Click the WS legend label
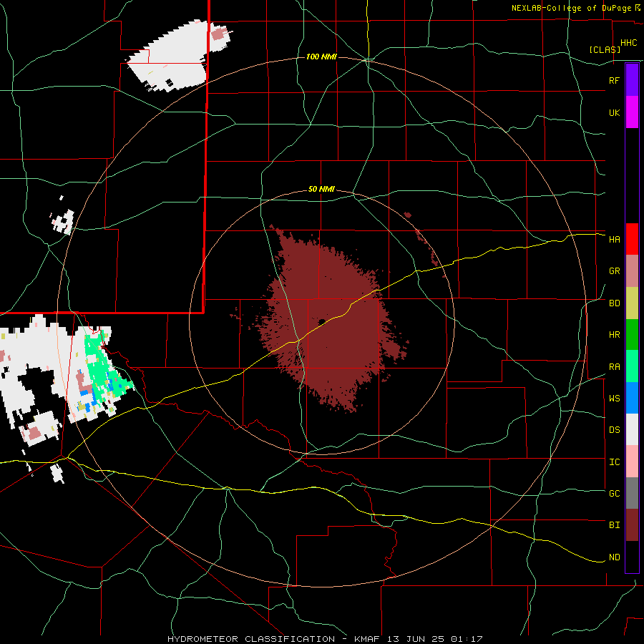 [x=614, y=399]
